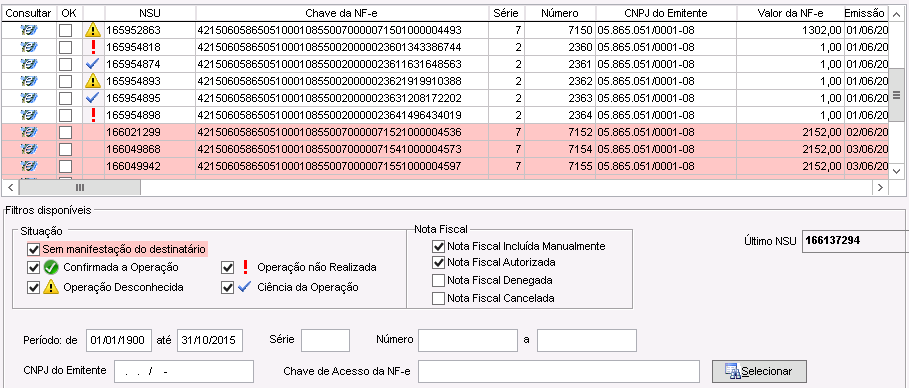909x388 pixels.
Task: Click horizontal scrollbar right arrow
Action: pyautogui.click(x=881, y=187)
